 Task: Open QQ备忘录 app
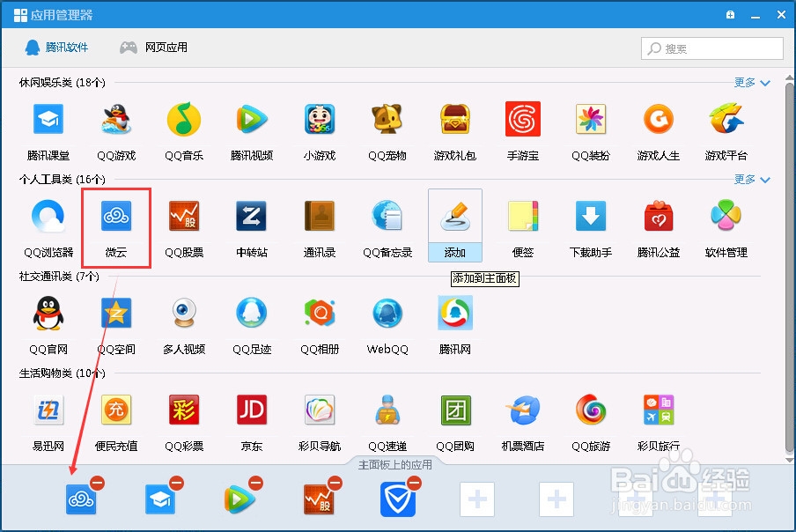pos(387,217)
